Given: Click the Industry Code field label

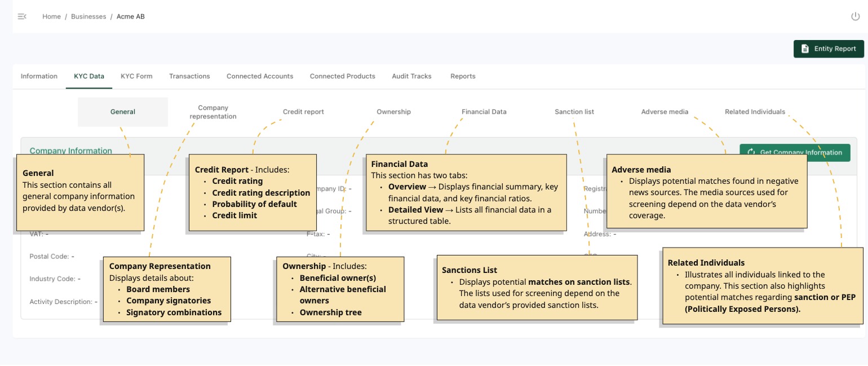Looking at the screenshot, I should pyautogui.click(x=52, y=279).
